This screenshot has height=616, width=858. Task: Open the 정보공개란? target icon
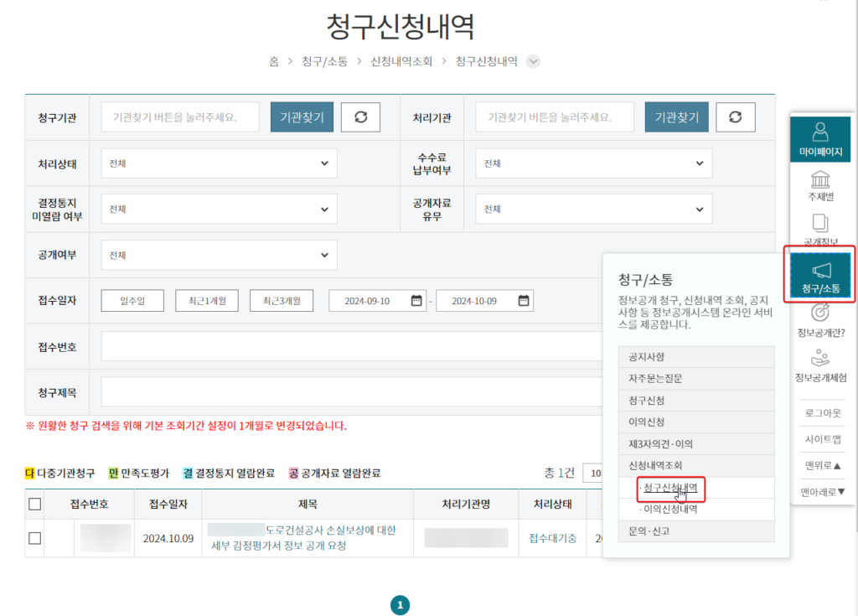(820, 320)
